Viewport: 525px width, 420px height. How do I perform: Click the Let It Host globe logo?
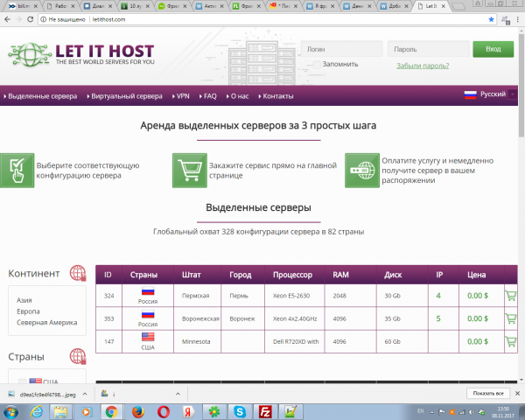30,54
